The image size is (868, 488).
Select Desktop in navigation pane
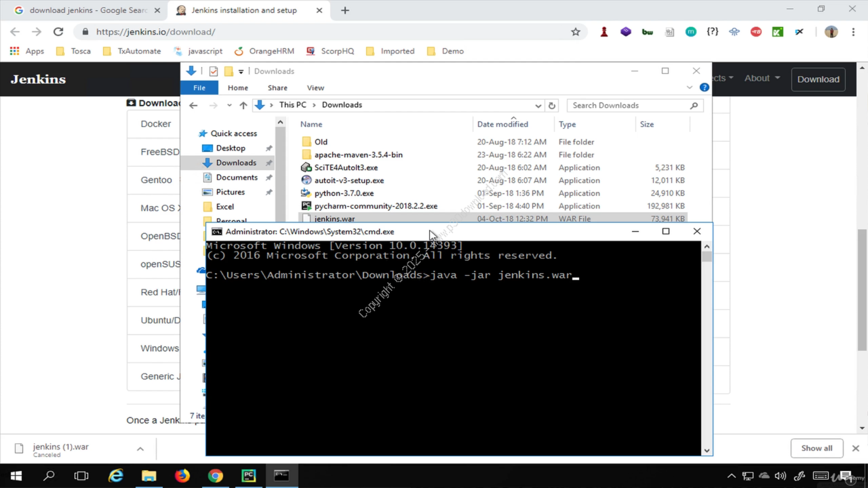tap(231, 148)
